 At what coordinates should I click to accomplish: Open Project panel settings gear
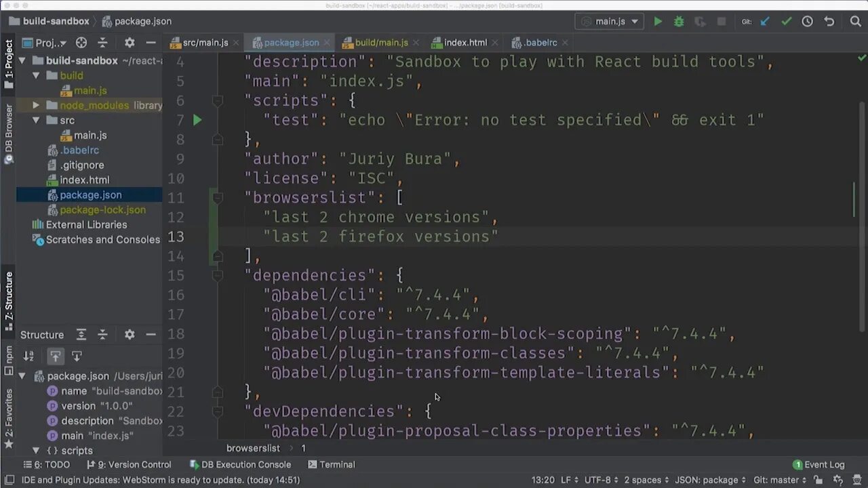pos(130,43)
